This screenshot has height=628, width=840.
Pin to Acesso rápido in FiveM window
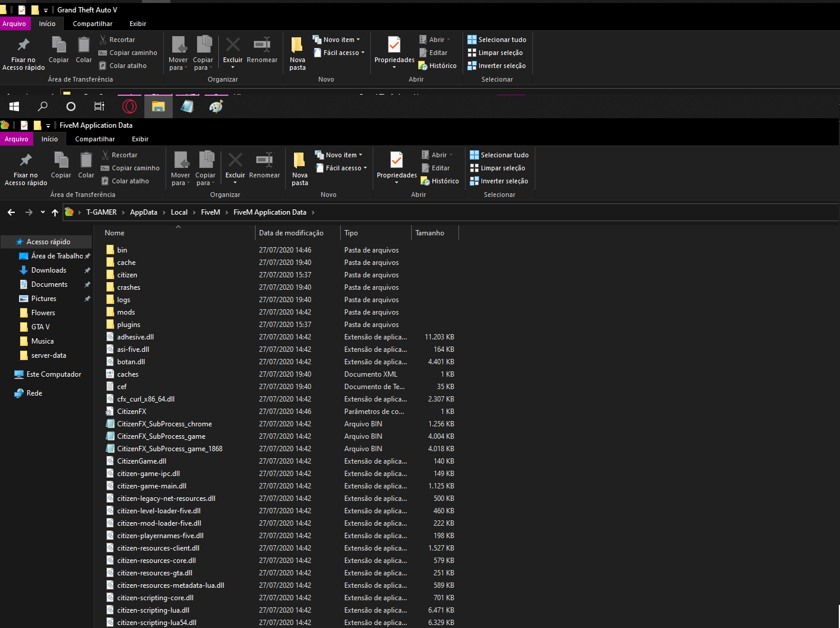25,169
